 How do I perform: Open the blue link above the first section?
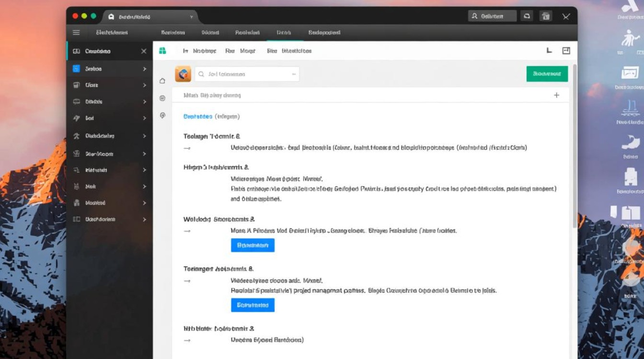pyautogui.click(x=197, y=116)
